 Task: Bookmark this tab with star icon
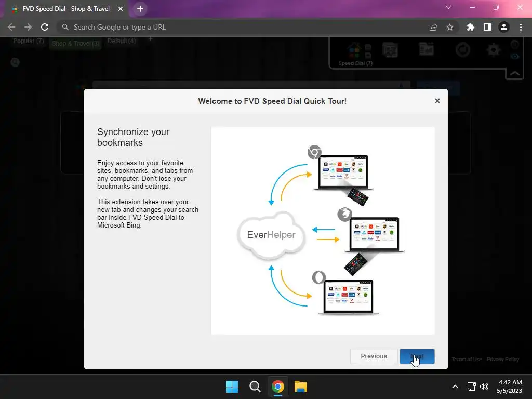(450, 27)
